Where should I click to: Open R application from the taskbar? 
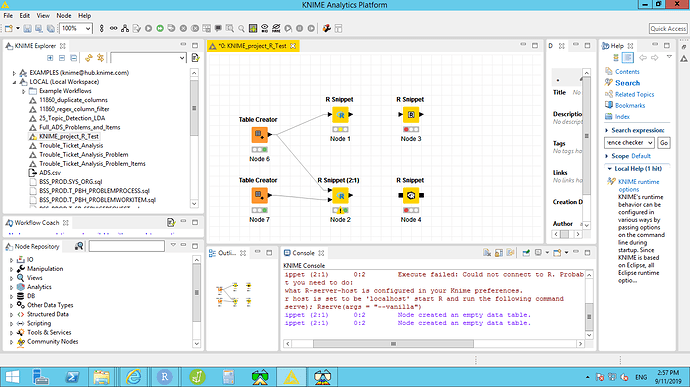click(x=165, y=377)
